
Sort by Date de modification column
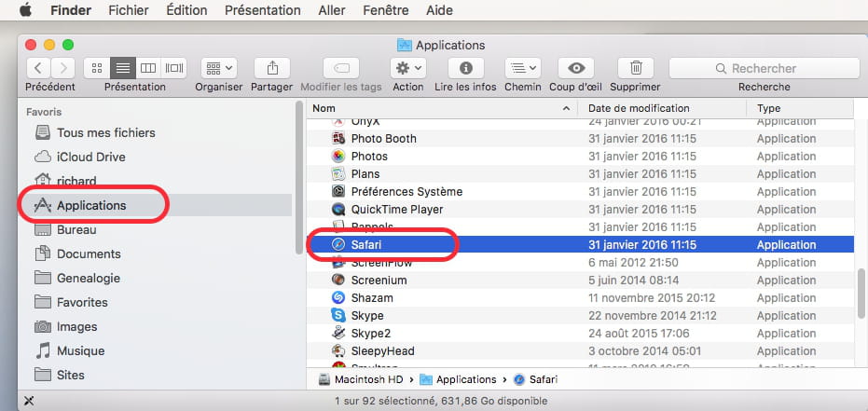tap(662, 108)
